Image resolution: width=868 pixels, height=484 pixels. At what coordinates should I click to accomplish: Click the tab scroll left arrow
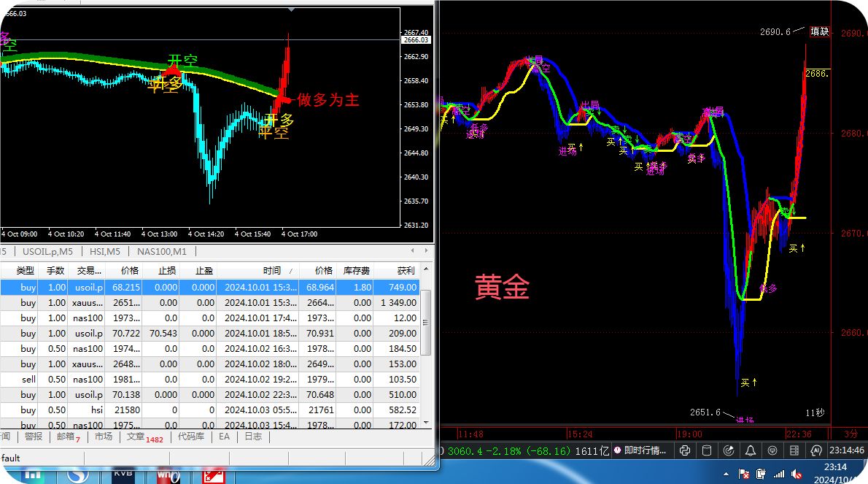412,251
